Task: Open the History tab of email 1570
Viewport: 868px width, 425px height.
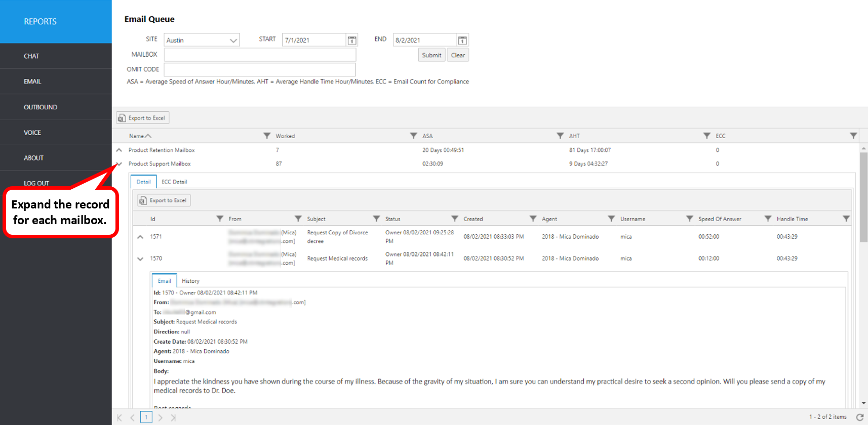Action: click(x=190, y=281)
